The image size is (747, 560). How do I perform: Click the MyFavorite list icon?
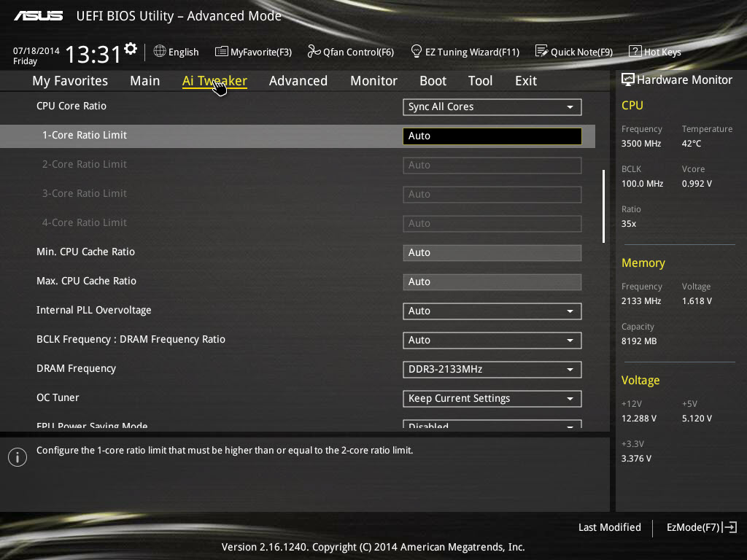222,52
